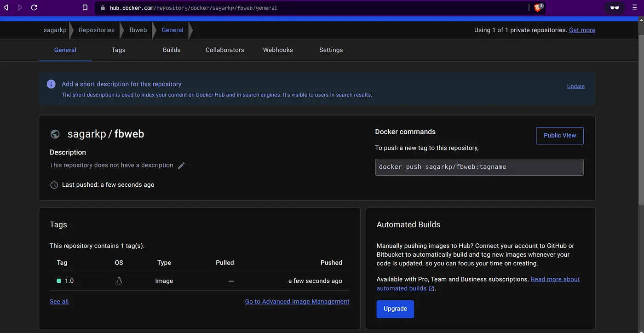Click 'Add a short description for this repository'
This screenshot has height=333, width=644.
tap(121, 84)
